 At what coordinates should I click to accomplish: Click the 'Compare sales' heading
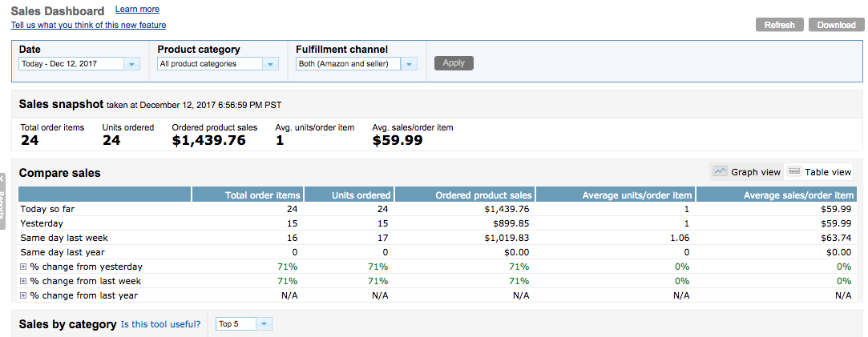tap(60, 173)
